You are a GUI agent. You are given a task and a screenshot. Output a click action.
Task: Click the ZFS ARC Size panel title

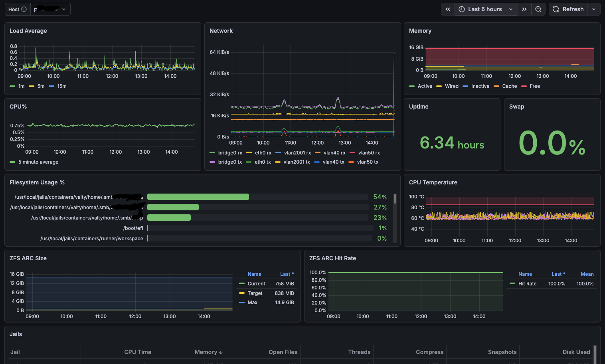pos(28,258)
